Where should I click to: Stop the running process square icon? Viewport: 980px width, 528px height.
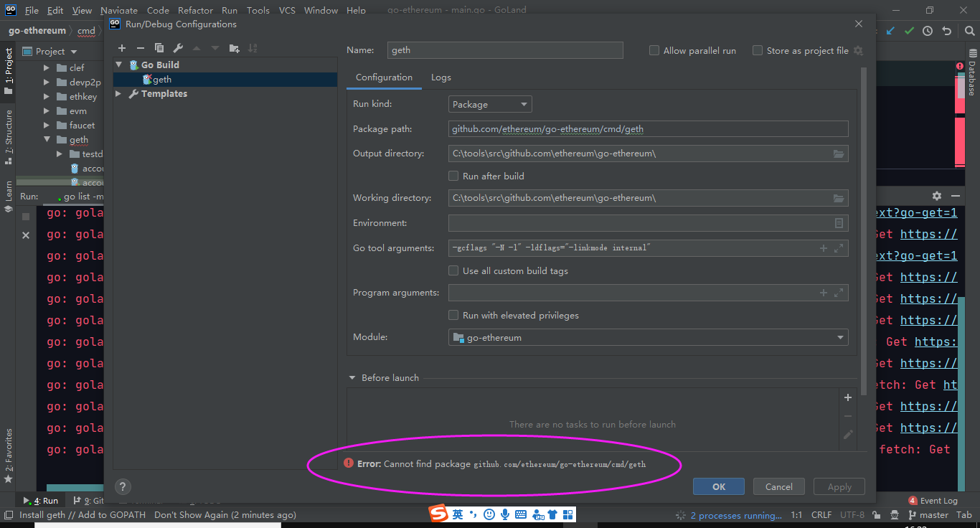[x=26, y=216]
